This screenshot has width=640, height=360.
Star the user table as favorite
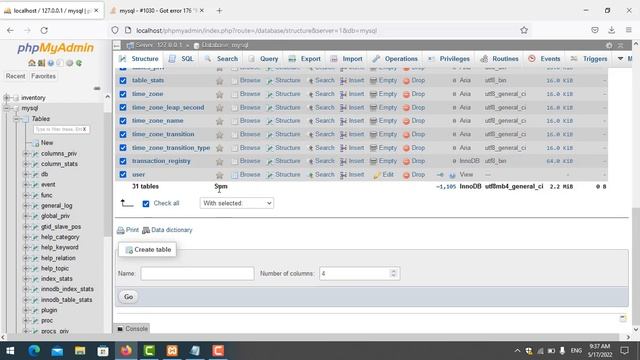[220, 175]
